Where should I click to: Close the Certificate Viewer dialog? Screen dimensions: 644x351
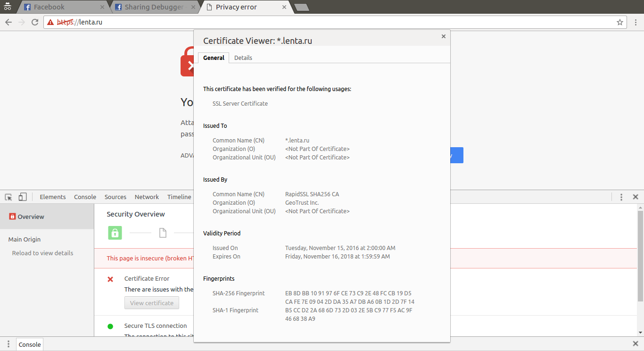pyautogui.click(x=443, y=36)
